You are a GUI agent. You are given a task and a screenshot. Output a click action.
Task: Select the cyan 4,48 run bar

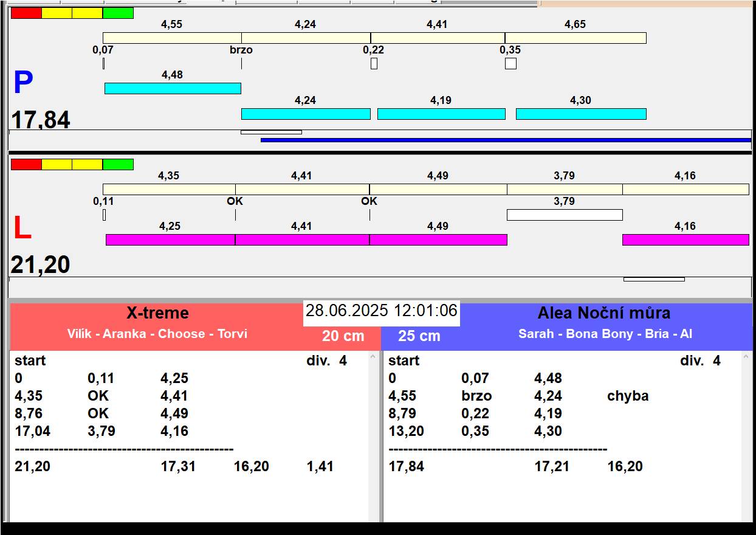coord(173,88)
